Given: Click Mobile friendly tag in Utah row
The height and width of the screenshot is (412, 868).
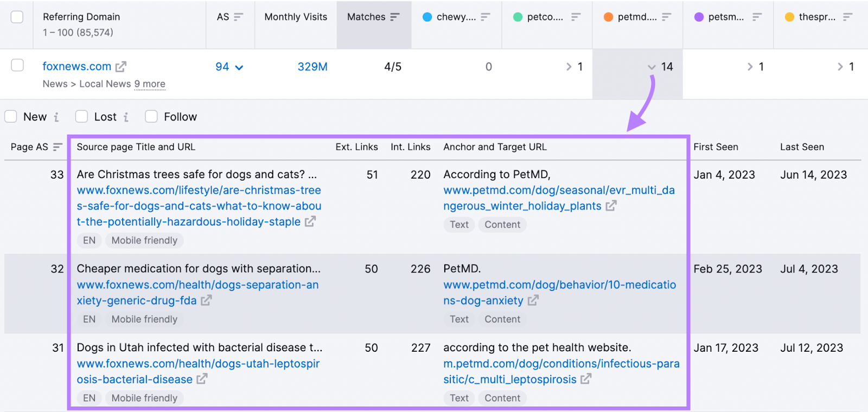Looking at the screenshot, I should coord(144,398).
